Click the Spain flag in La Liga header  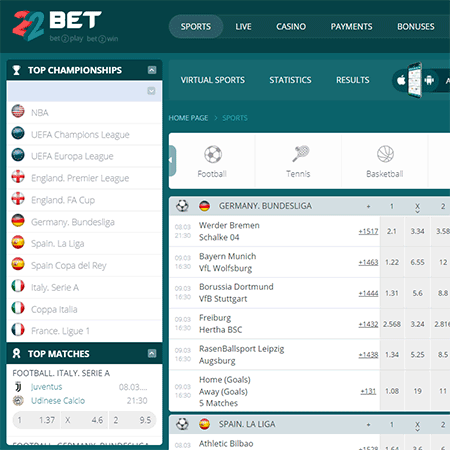coord(204,424)
